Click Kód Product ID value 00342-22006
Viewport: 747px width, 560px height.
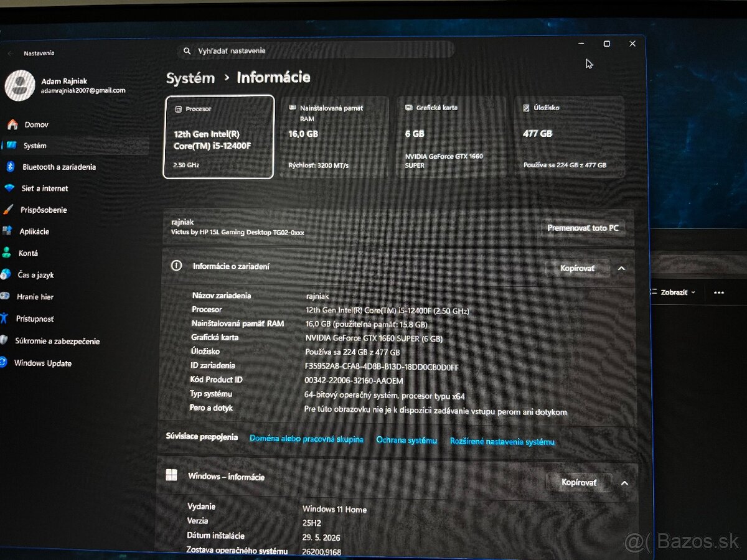click(354, 381)
